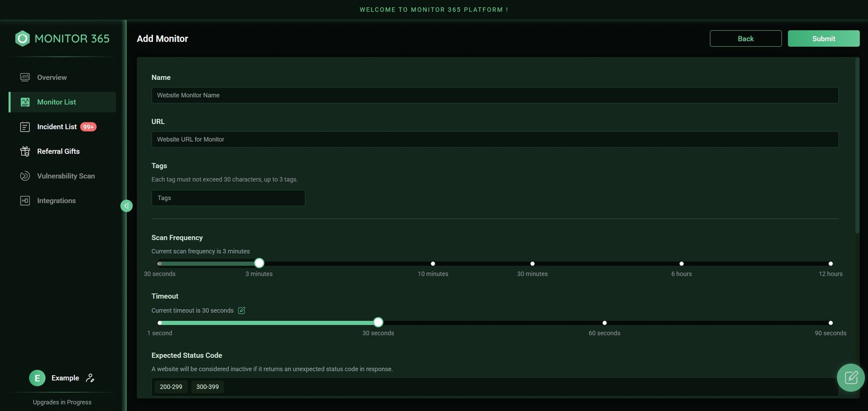Select the 300-399 status code tag

pos(207,387)
